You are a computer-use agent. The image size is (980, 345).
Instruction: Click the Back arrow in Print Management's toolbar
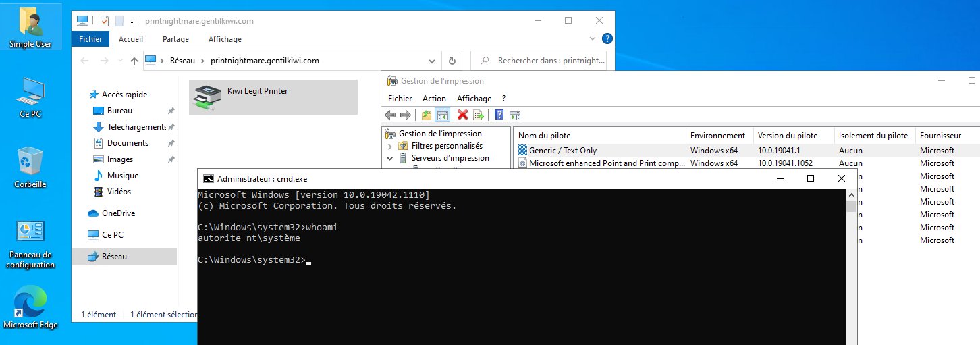coord(391,115)
